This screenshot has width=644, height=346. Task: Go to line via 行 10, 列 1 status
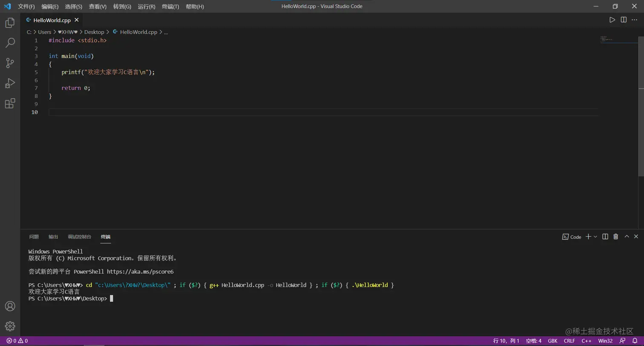tap(506, 341)
